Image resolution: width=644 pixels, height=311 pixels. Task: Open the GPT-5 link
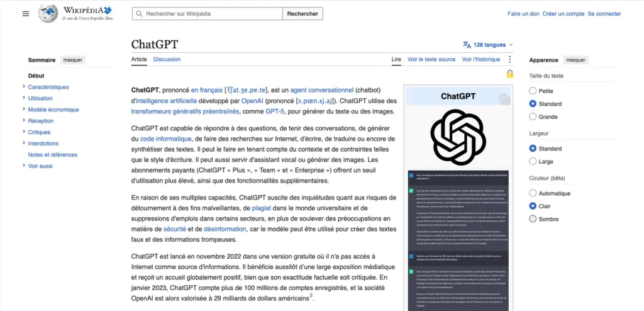point(276,111)
